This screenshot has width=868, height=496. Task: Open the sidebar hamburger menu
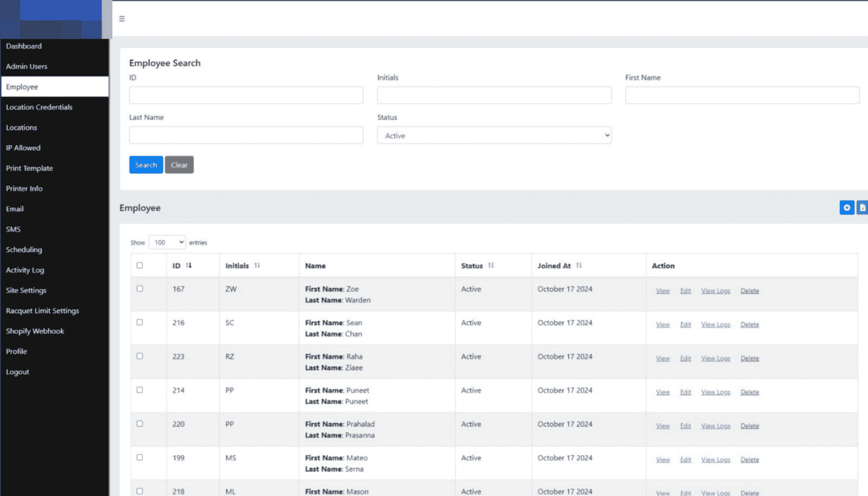point(122,18)
